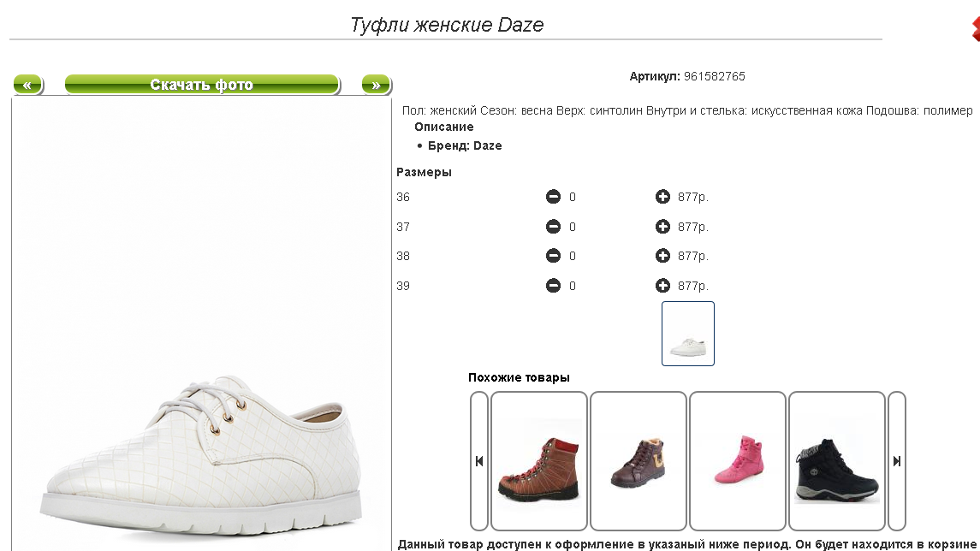Image resolution: width=980 pixels, height=551 pixels.
Task: Decrease quantity for size 39
Action: pos(553,286)
